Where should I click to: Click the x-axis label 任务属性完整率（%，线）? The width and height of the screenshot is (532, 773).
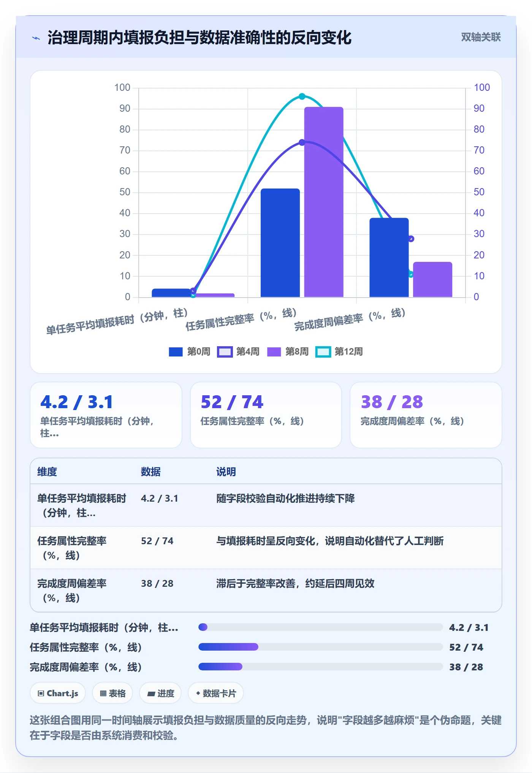pyautogui.click(x=241, y=319)
